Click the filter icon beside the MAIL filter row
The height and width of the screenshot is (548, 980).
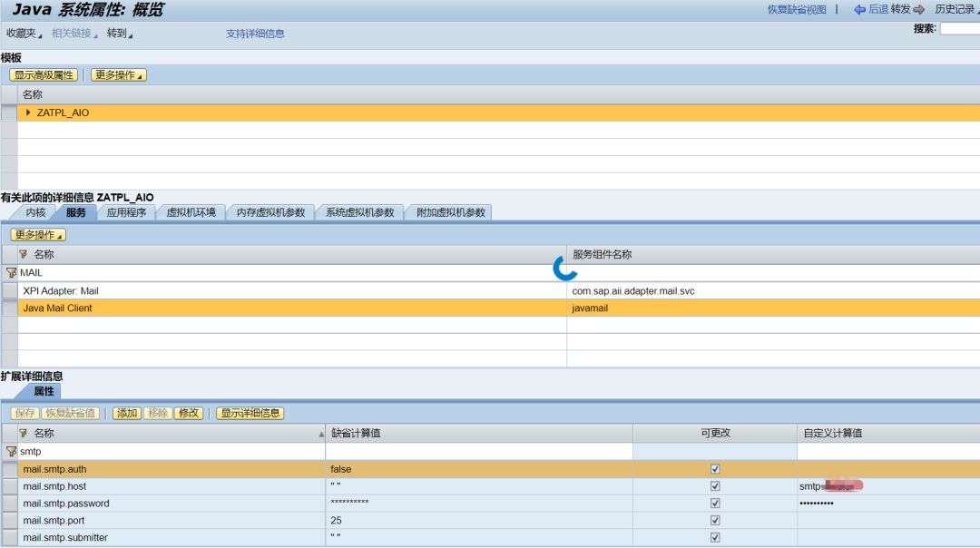click(x=11, y=272)
